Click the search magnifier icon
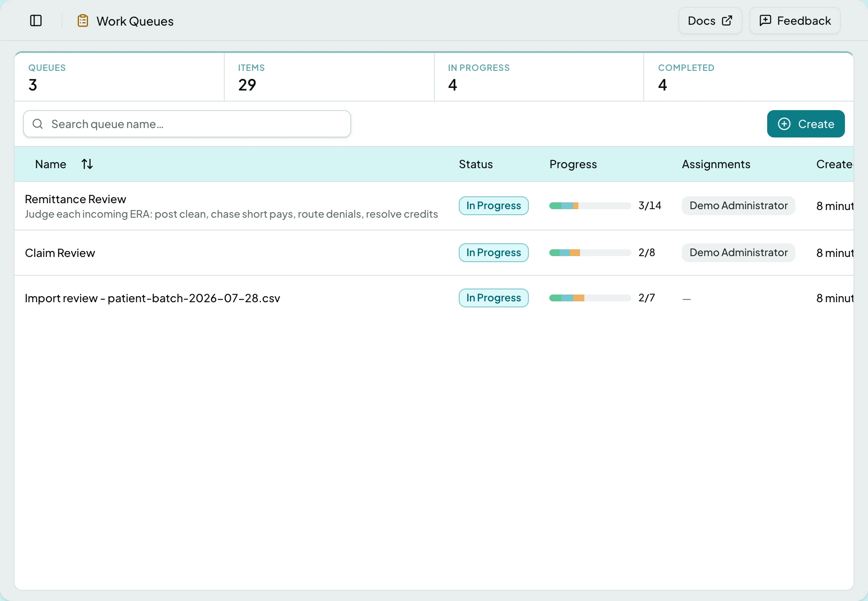Viewport: 868px width, 601px height. click(38, 124)
